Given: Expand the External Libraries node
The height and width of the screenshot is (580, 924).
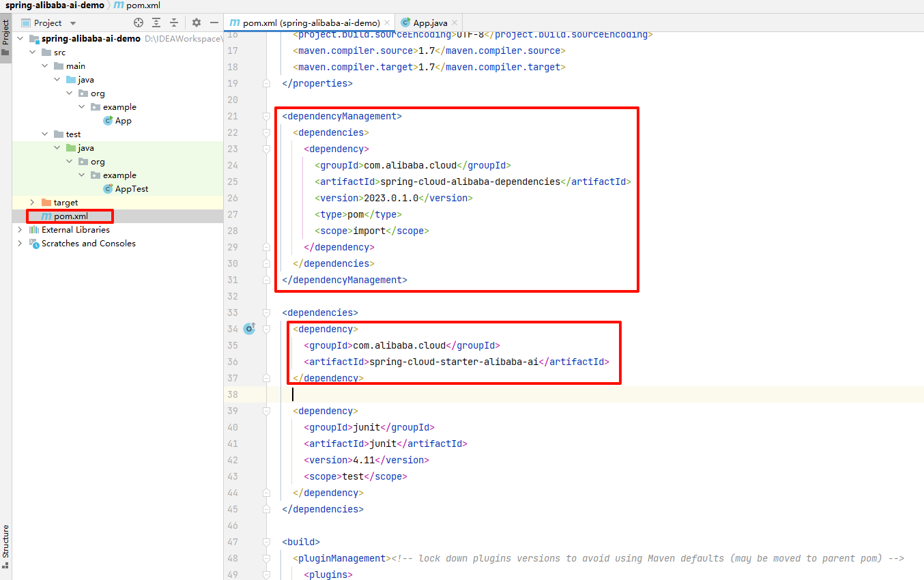Looking at the screenshot, I should pyautogui.click(x=20, y=230).
